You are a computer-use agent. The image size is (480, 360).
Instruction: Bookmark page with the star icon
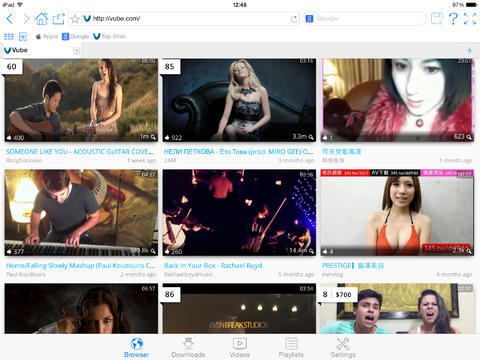(75, 19)
